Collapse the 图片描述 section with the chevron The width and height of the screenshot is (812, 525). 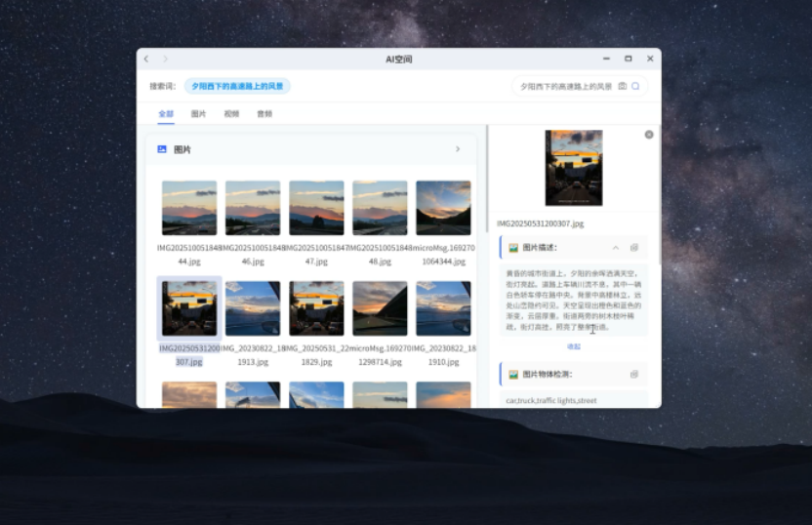[x=616, y=248]
